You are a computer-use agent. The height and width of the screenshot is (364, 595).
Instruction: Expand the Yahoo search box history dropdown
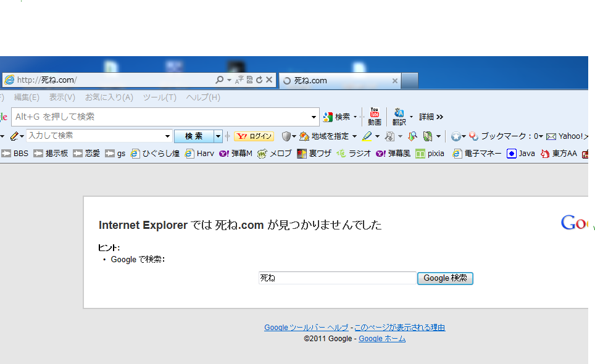coord(167,136)
